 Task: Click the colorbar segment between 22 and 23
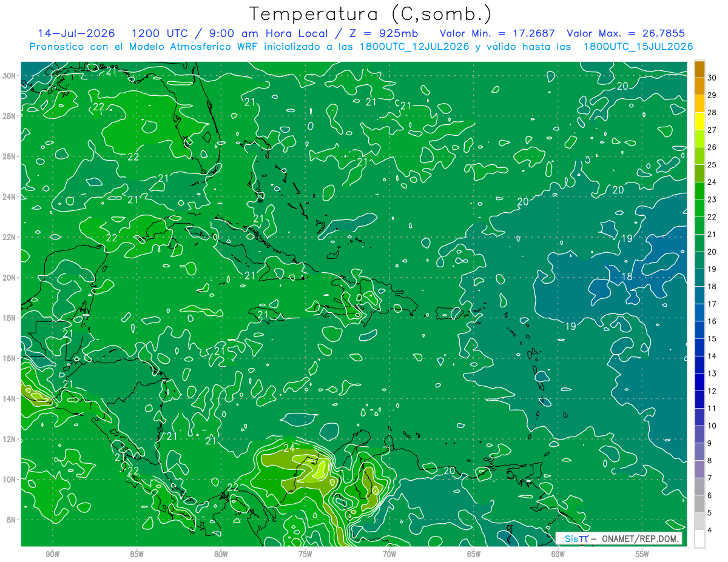[x=699, y=208]
